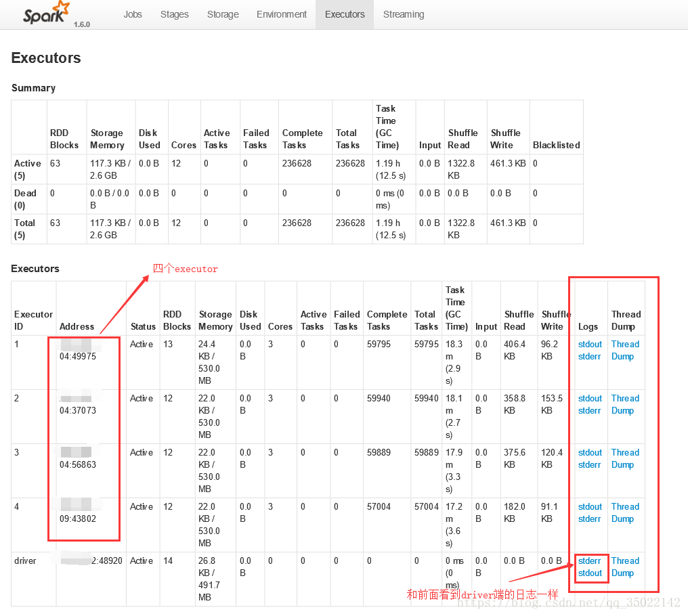Open stdout log for executor 2
The image size is (688, 616).
[x=590, y=398]
